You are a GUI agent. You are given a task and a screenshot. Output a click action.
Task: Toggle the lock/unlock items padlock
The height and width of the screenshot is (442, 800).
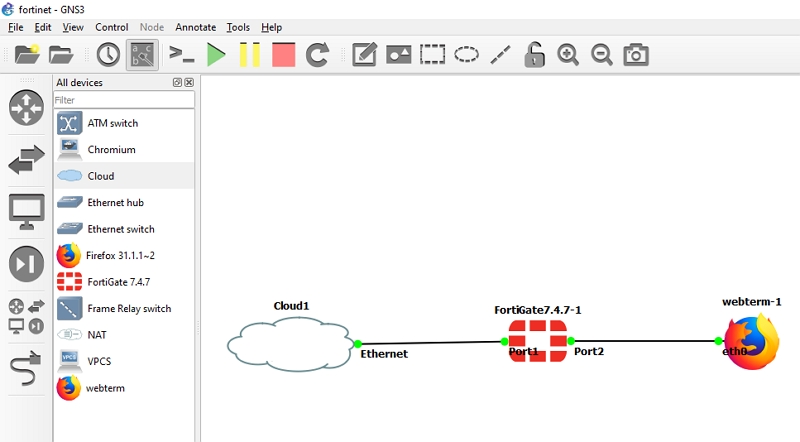(x=534, y=55)
